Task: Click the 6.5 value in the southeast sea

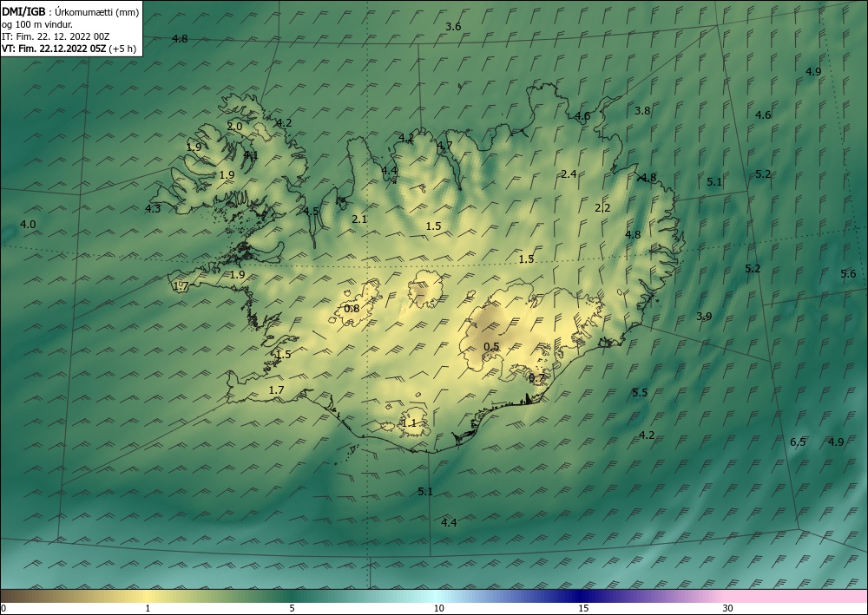Action: pyautogui.click(x=798, y=442)
